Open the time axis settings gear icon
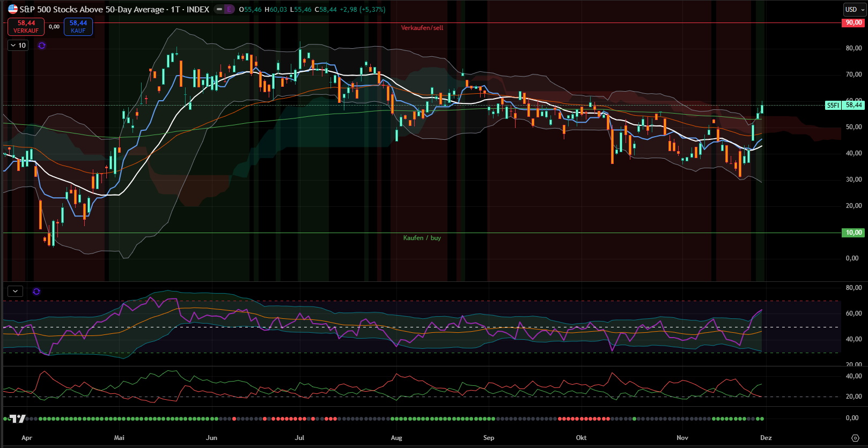 (x=855, y=438)
